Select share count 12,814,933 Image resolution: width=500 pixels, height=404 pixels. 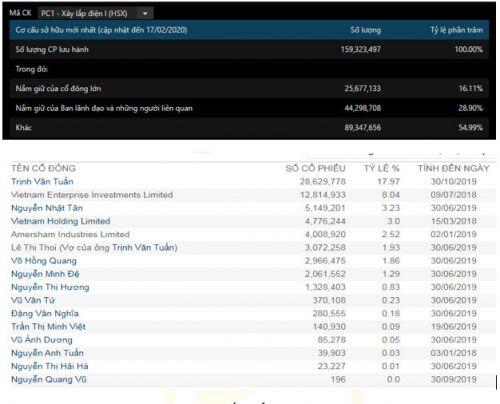point(323,195)
